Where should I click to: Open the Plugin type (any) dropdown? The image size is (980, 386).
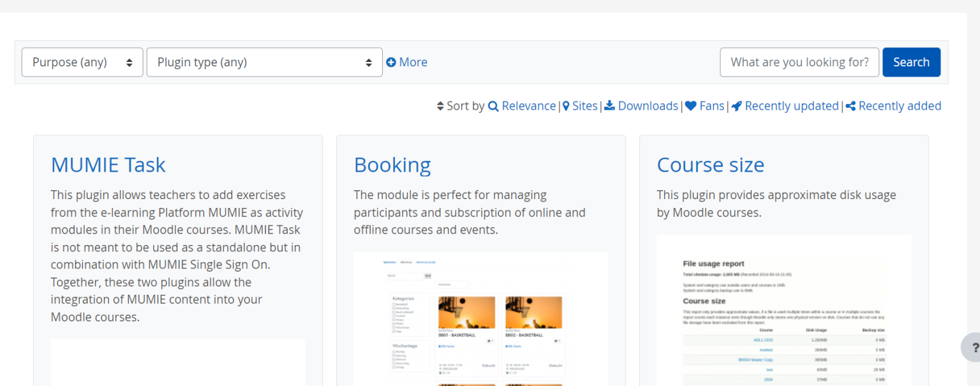pyautogui.click(x=264, y=62)
